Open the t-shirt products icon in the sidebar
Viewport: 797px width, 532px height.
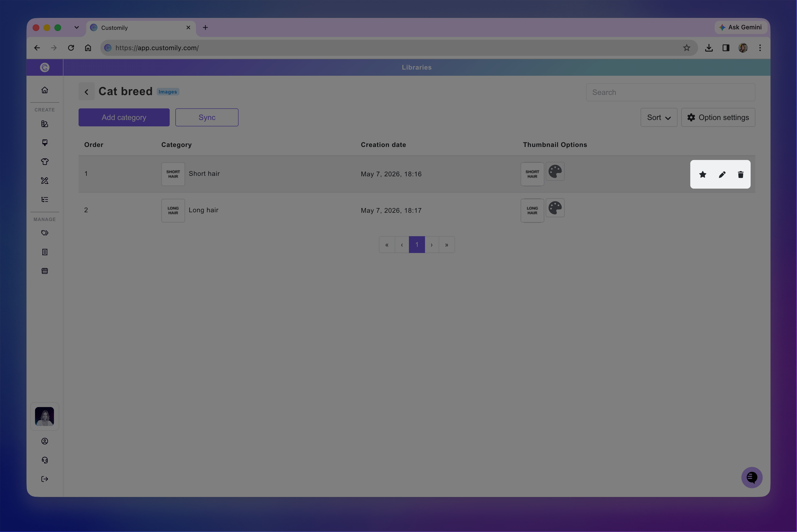45,161
